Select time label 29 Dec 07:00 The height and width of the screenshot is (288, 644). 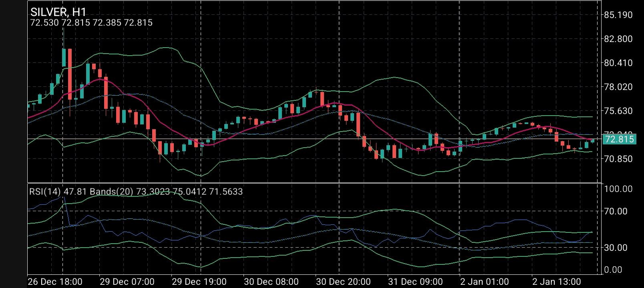coord(127,282)
